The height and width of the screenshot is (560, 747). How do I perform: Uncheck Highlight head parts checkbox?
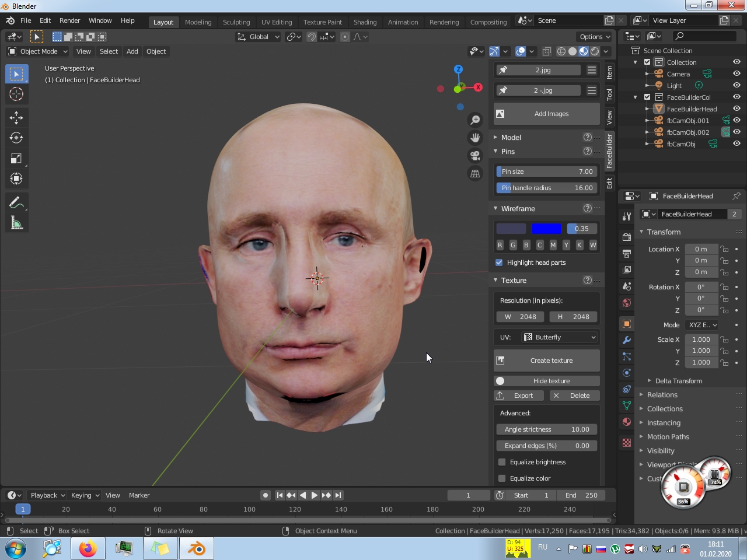click(x=499, y=262)
